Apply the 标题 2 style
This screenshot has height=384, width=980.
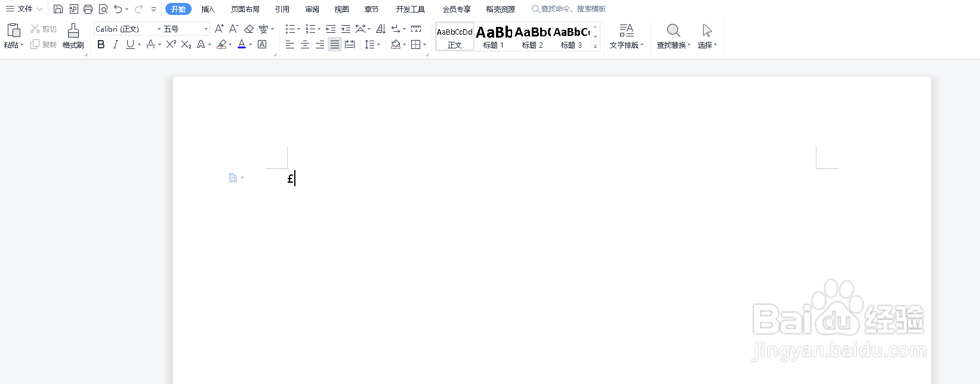coord(532,37)
